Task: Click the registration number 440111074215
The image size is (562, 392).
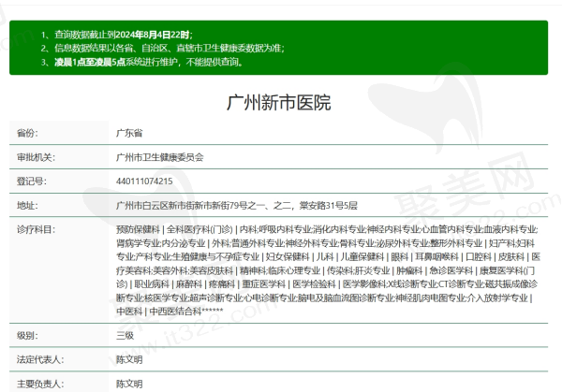Action: 144,181
